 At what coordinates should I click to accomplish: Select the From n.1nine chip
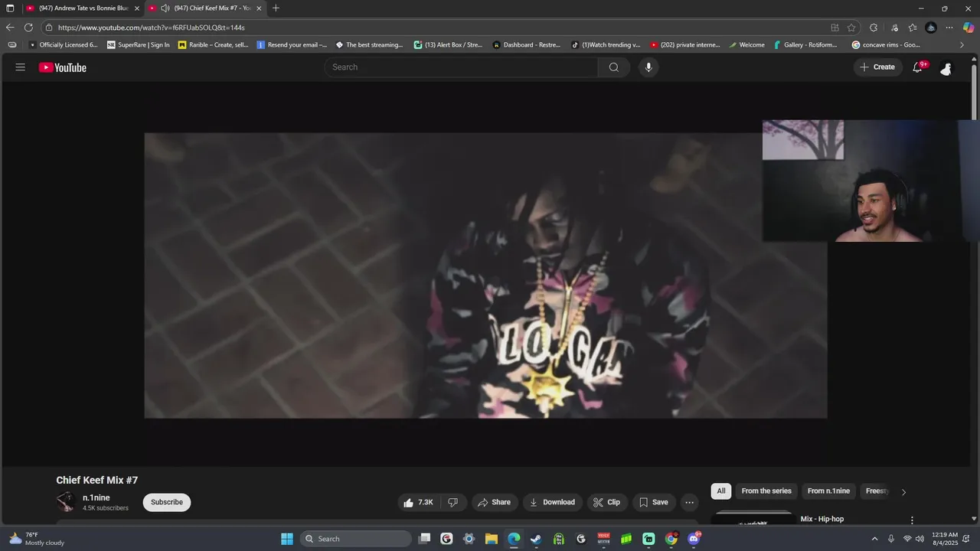[x=828, y=491]
